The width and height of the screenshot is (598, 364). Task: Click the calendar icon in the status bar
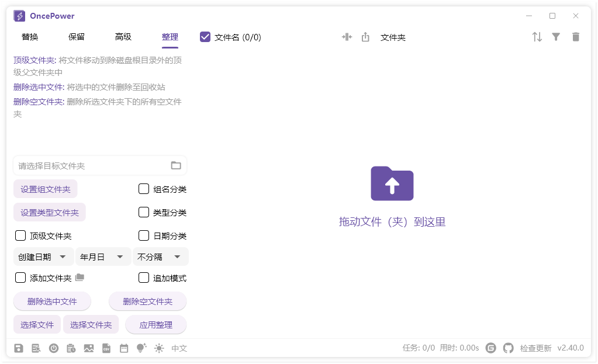click(124, 348)
